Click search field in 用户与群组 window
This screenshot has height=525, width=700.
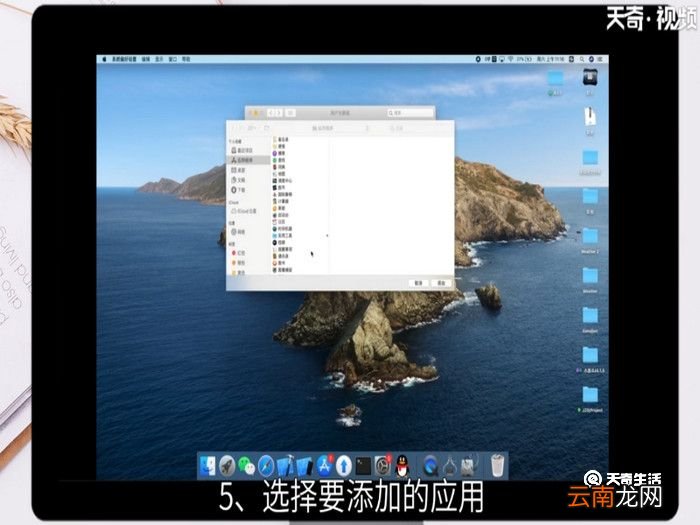click(x=410, y=113)
